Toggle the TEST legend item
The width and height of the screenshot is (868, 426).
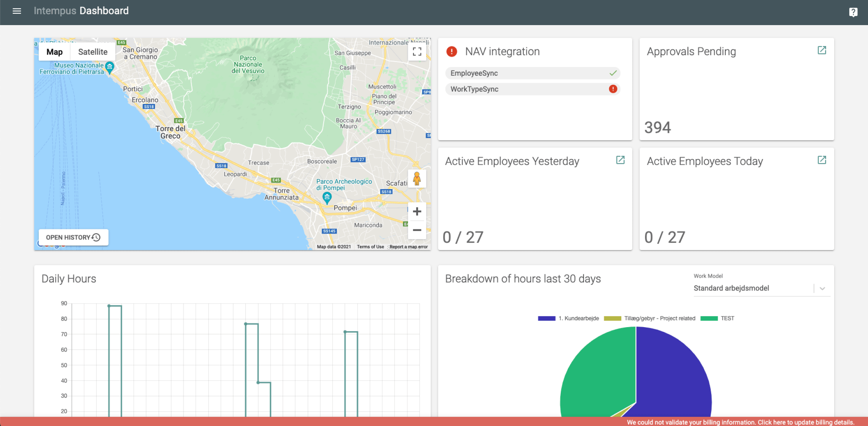click(717, 318)
